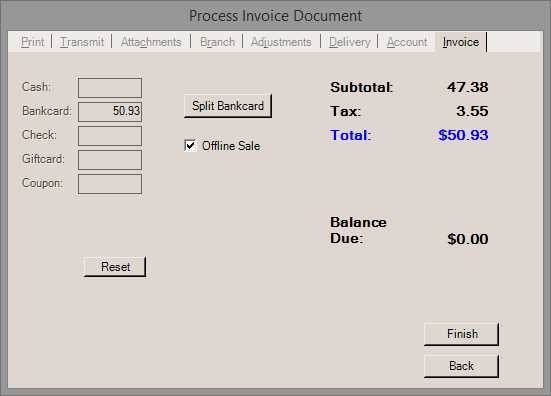Image resolution: width=551 pixels, height=396 pixels.
Task: Click the Reset button
Action: pos(115,267)
